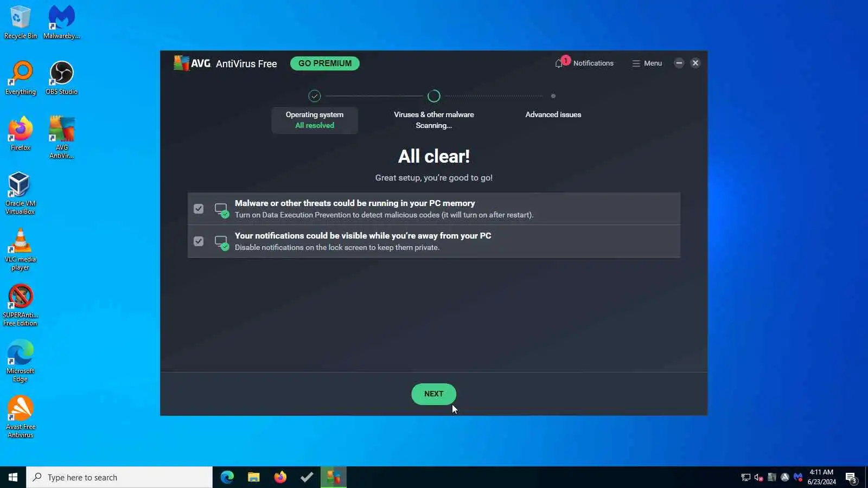This screenshot has width=868, height=488.
Task: Click 'Your notifications could be visible' text
Action: 363,236
